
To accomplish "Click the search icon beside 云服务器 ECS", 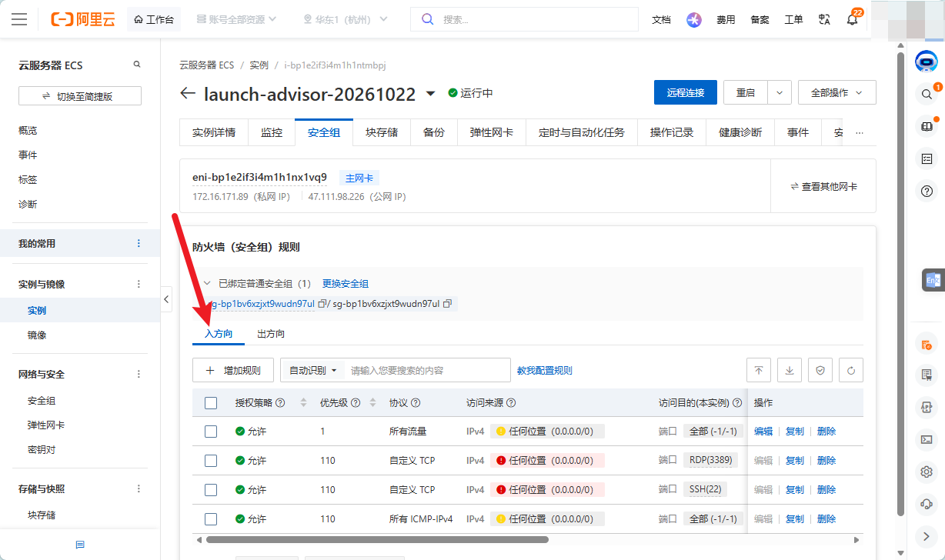I will (x=137, y=65).
